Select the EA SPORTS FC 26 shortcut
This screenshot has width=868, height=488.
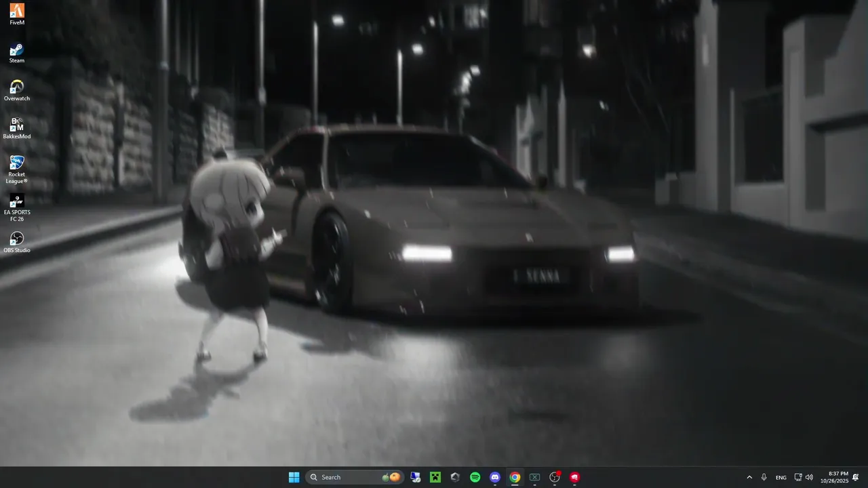17,208
